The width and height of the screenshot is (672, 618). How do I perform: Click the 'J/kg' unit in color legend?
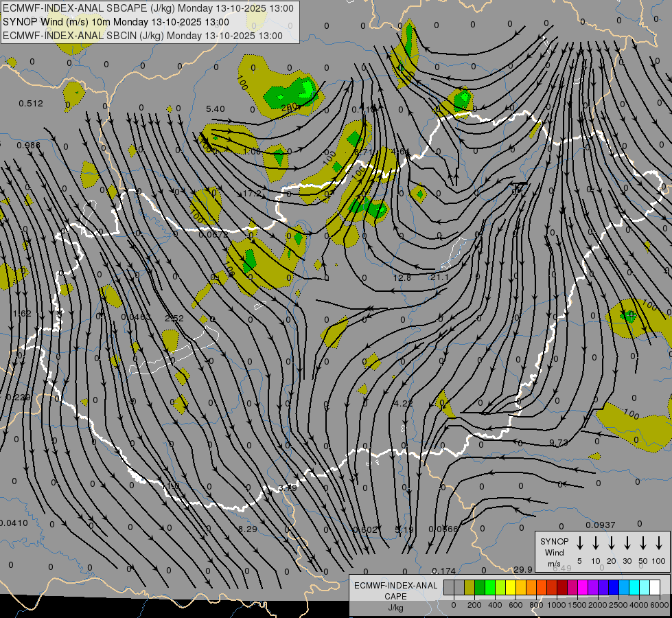[395, 608]
